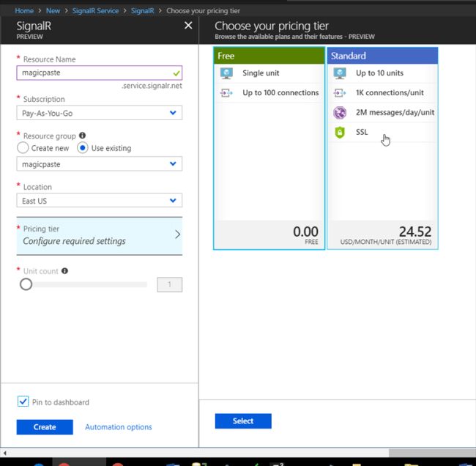Click the '.service.signalr.net' suffix text
This screenshot has height=466, width=476.
152,86
